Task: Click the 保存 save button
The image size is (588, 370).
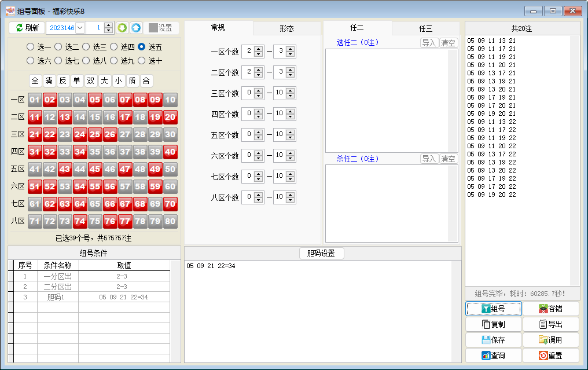Action: (x=493, y=340)
